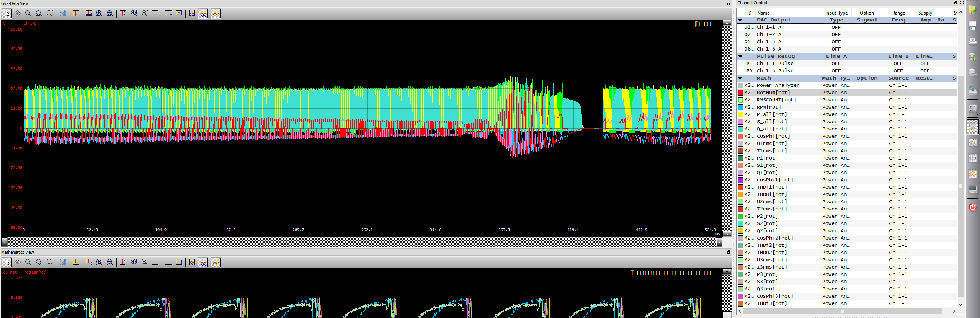
Task: Click the decimal places icon in Live-Data toolbar
Action: pyautogui.click(x=63, y=14)
